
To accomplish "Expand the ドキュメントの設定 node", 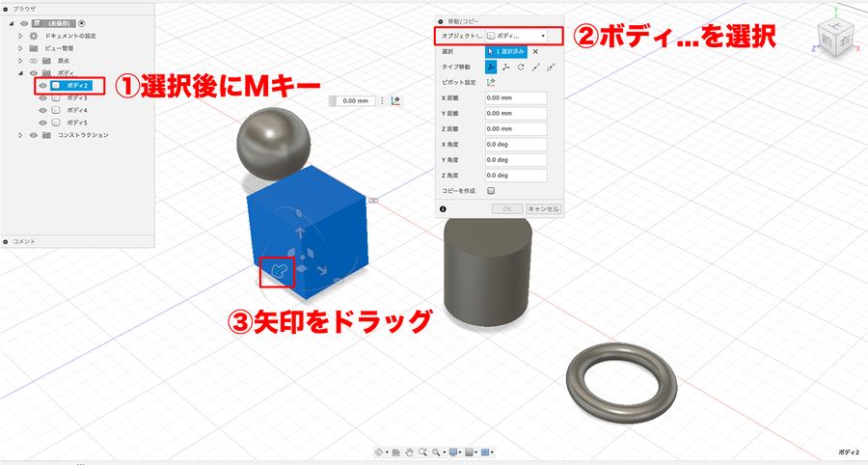I will tap(20, 36).
